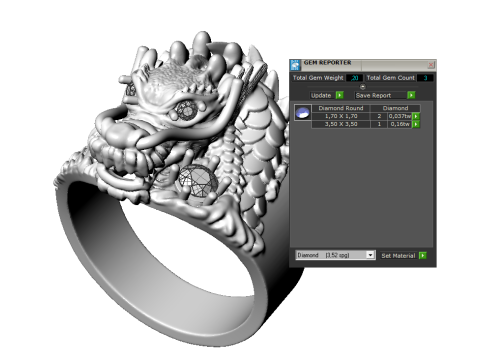Screen dimensions: 480x360
Task: Click the green arrow on the 1,70 X 1,70 row
Action: pos(416,116)
